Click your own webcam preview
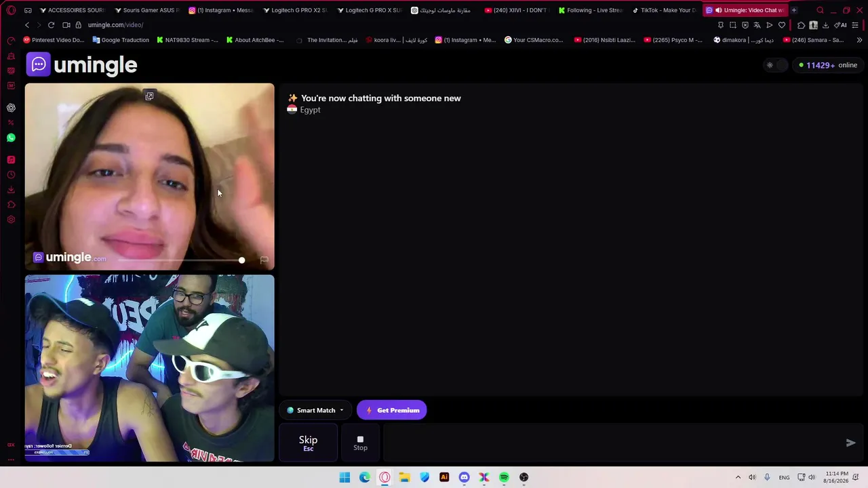The width and height of the screenshot is (868, 488). click(149, 368)
